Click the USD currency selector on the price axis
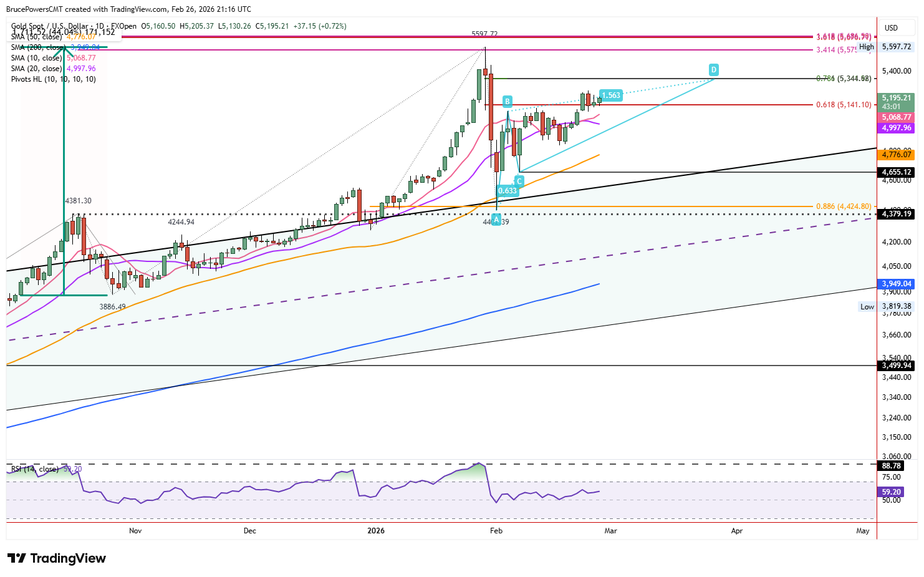The width and height of the screenshot is (924, 577). pyautogui.click(x=892, y=28)
